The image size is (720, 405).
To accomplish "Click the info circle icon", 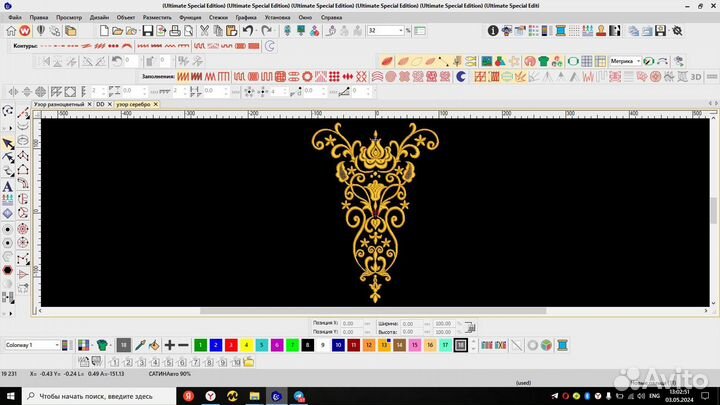I will point(493,31).
